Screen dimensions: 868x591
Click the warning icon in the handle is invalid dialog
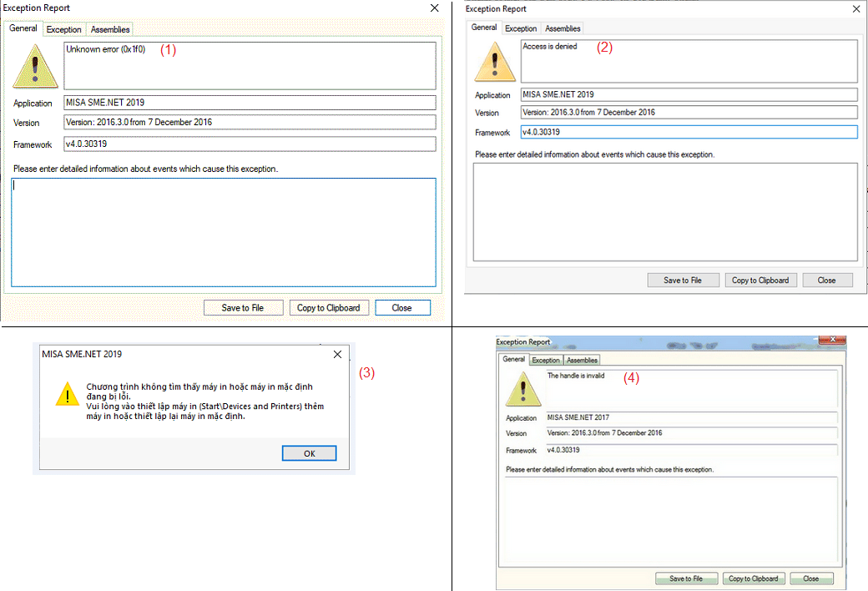pos(523,389)
